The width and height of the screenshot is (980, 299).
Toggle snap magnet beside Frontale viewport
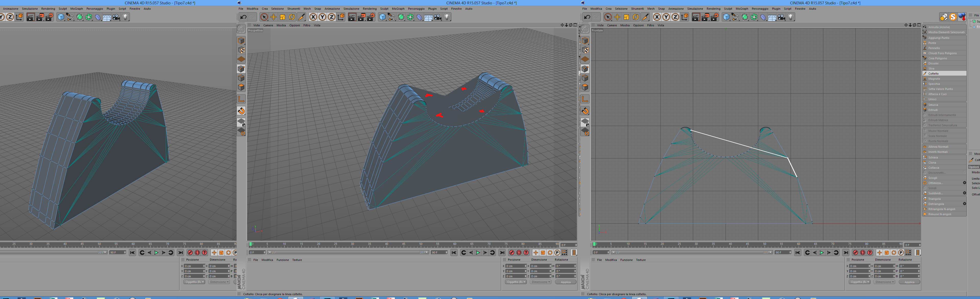[585, 111]
